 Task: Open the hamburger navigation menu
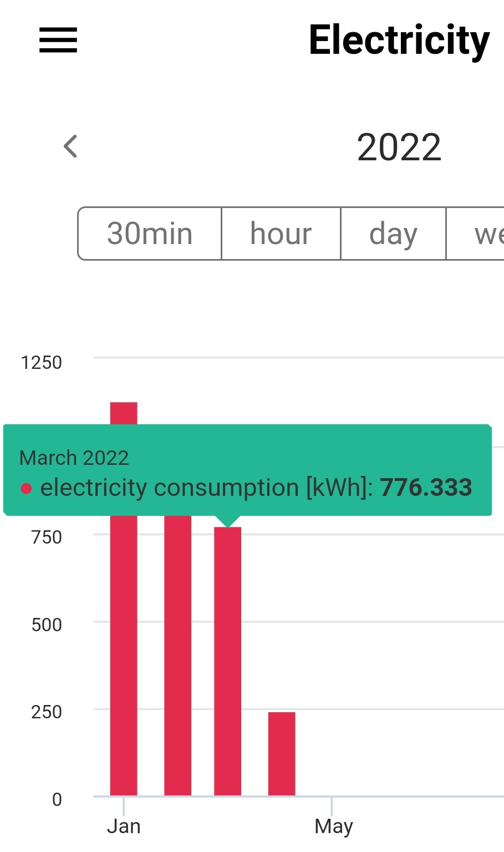click(58, 40)
